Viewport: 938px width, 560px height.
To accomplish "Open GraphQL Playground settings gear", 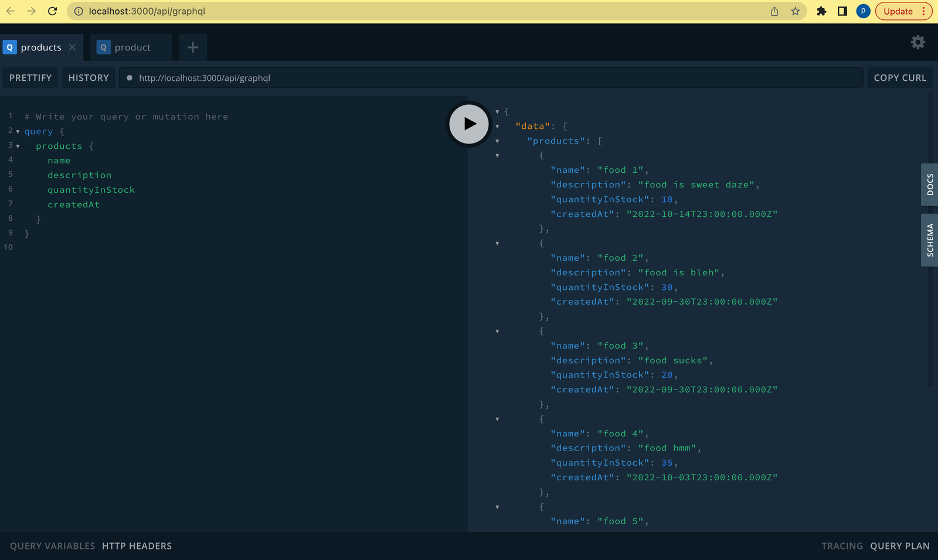I will tap(917, 42).
